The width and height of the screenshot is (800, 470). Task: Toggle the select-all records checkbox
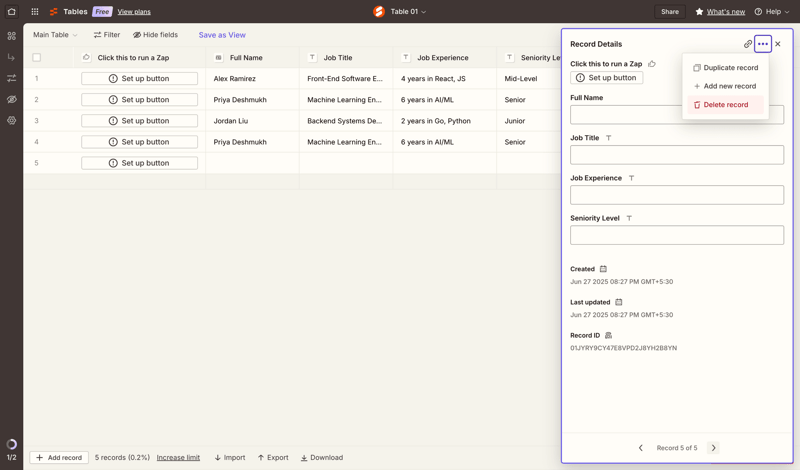coord(36,58)
